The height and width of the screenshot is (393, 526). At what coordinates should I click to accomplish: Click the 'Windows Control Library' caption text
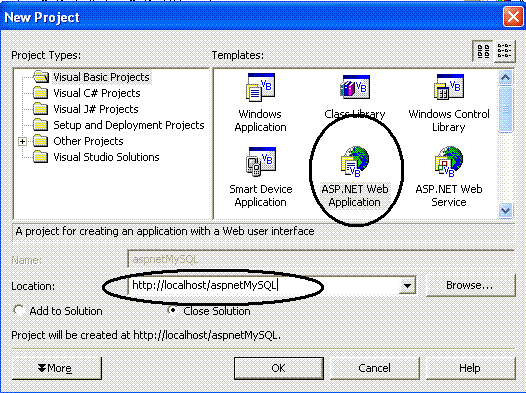449,121
